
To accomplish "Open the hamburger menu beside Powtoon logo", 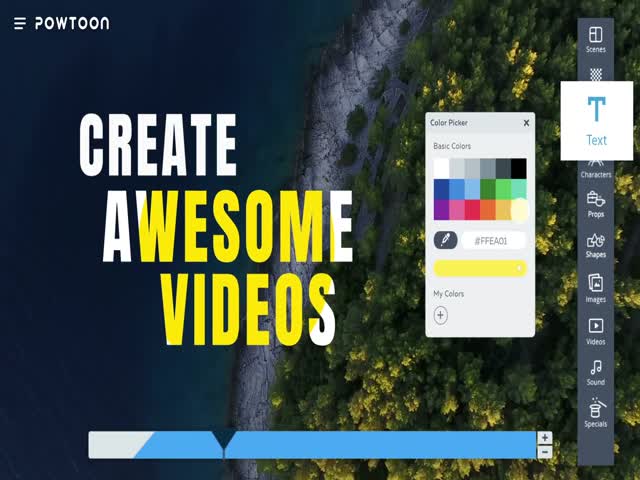I will 20,23.
